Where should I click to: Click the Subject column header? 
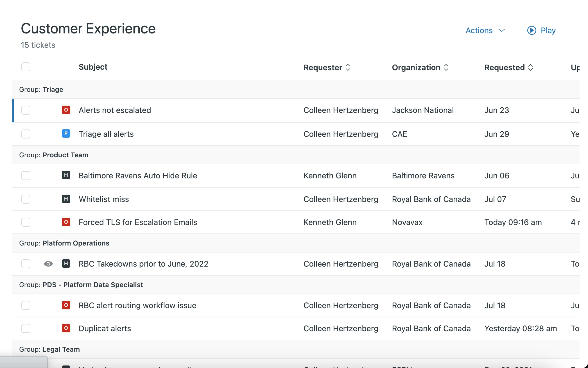(x=93, y=67)
